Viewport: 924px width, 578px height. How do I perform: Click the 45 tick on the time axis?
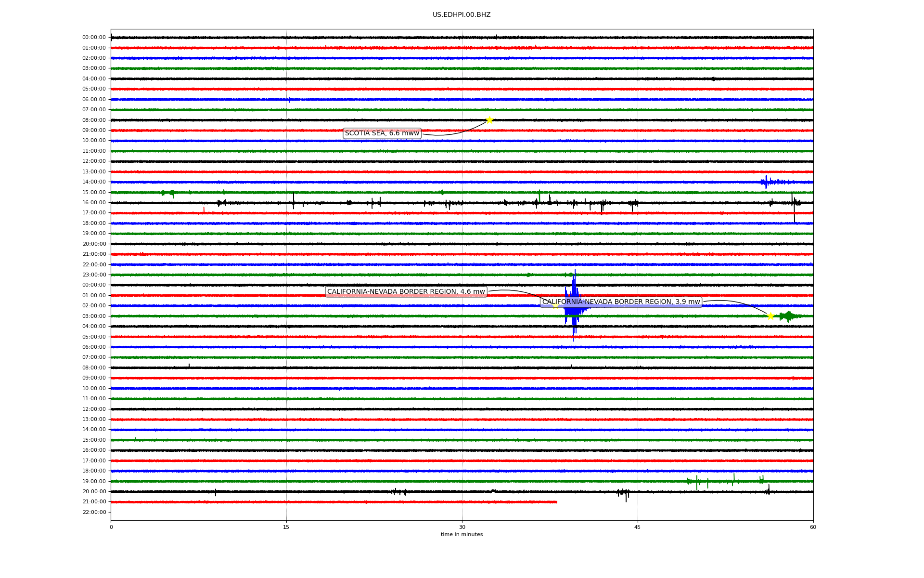tap(638, 527)
